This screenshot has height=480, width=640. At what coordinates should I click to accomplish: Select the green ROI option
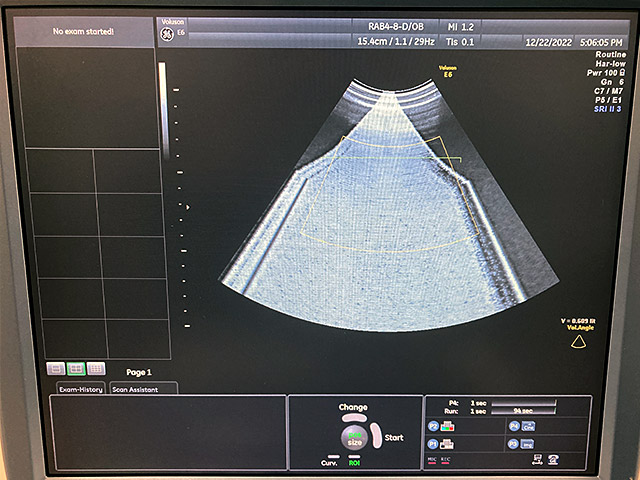pyautogui.click(x=354, y=463)
